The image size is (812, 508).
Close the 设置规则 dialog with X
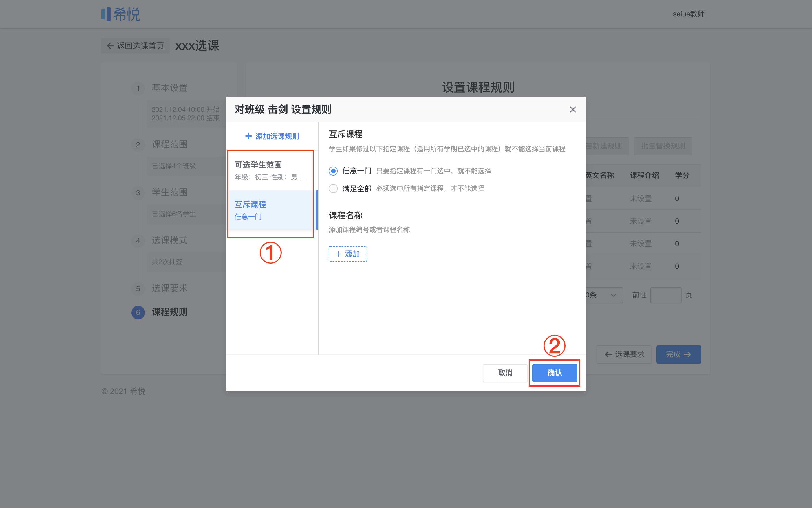(573, 110)
